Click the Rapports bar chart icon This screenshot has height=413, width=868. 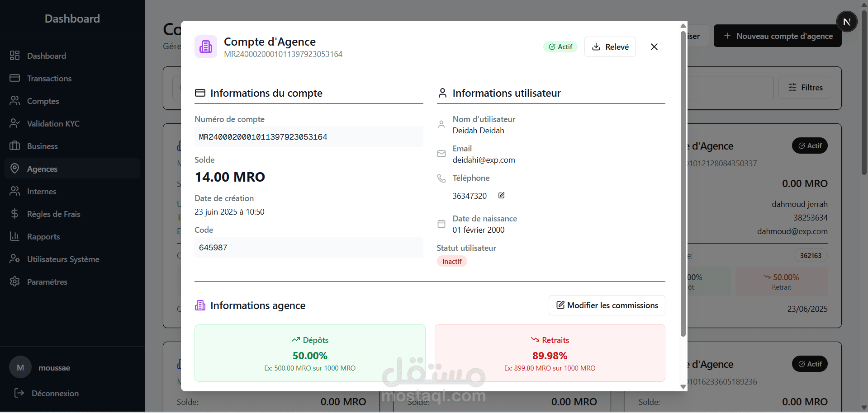[x=14, y=236]
